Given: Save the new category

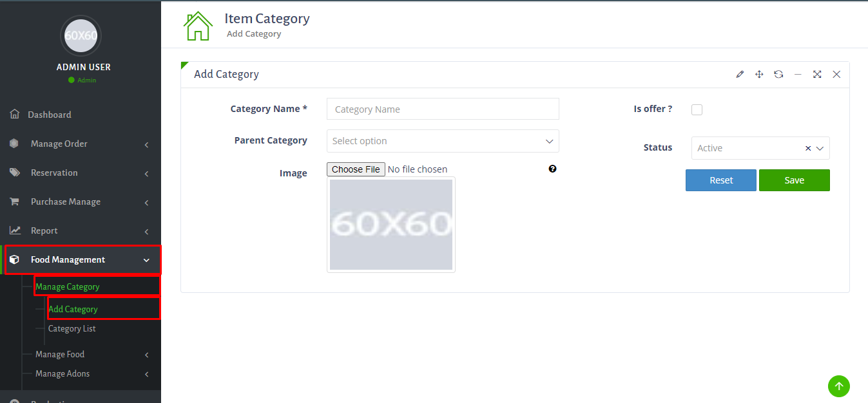Looking at the screenshot, I should coord(794,180).
